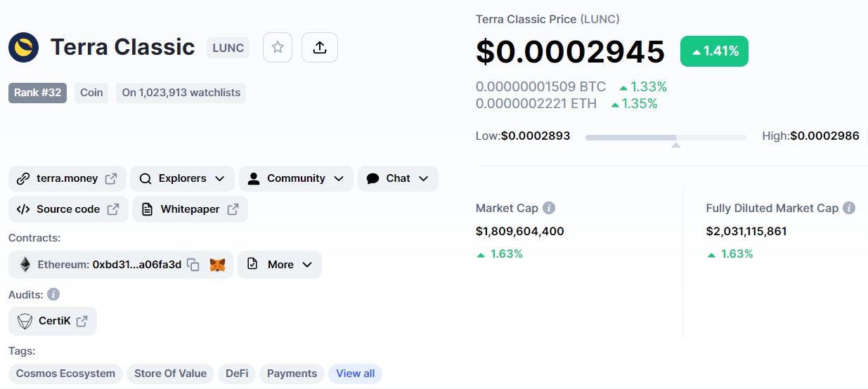The height and width of the screenshot is (389, 868).
Task: Select the Cosmos Ecosystem tag
Action: pyautogui.click(x=65, y=374)
